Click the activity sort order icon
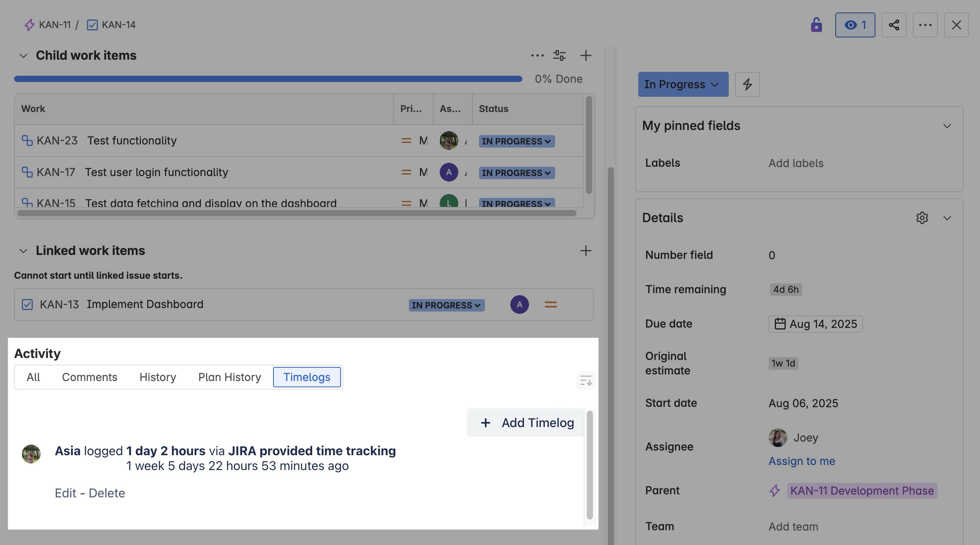This screenshot has width=980, height=545. point(586,380)
